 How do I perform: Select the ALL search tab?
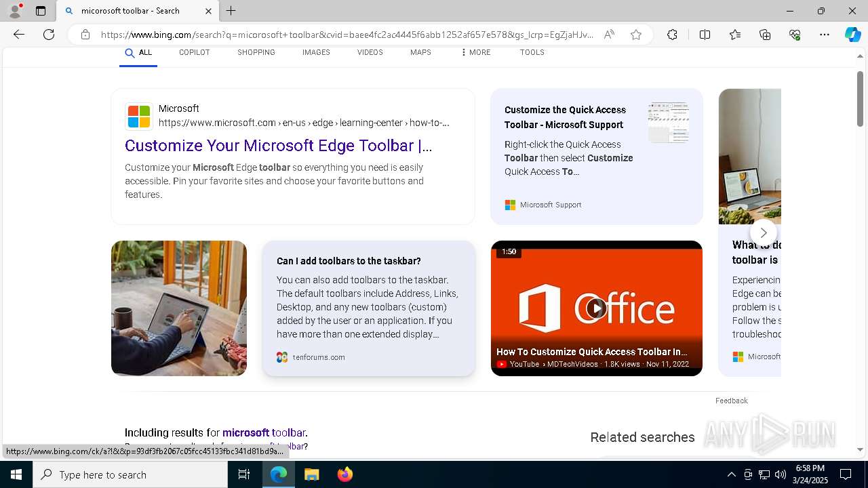click(138, 53)
